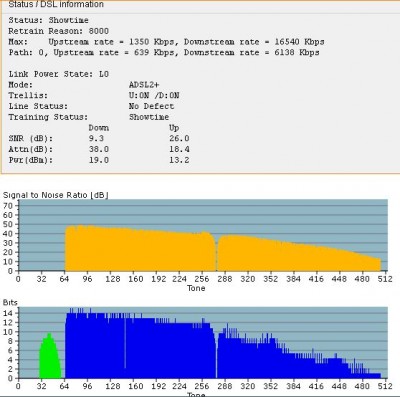The width and height of the screenshot is (400, 397).
Task: Click the 'Bits' chart title
Action: pos(10,302)
